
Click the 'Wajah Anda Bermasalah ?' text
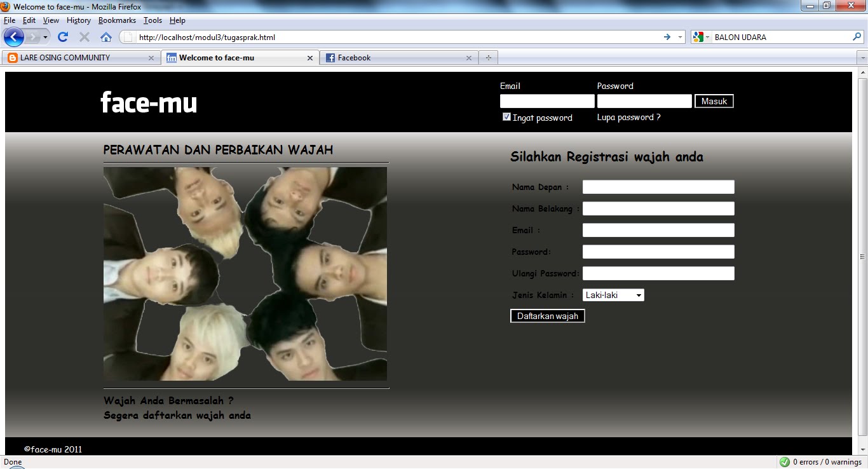click(x=168, y=400)
